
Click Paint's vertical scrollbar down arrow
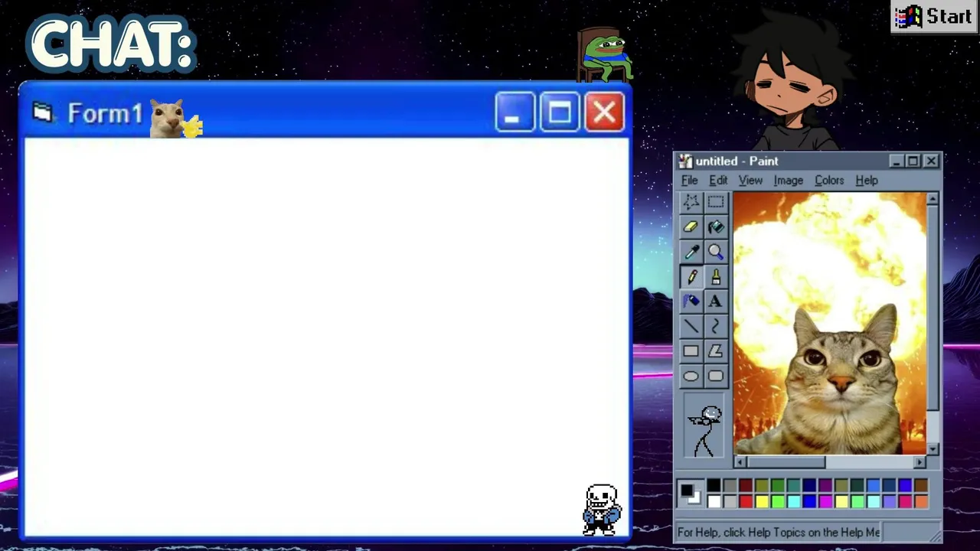click(x=933, y=449)
